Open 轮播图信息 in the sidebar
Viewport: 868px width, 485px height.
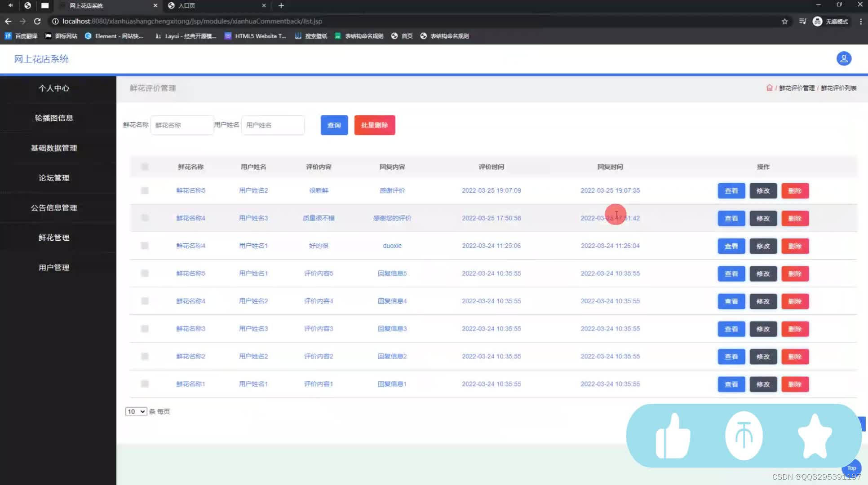pyautogui.click(x=54, y=118)
